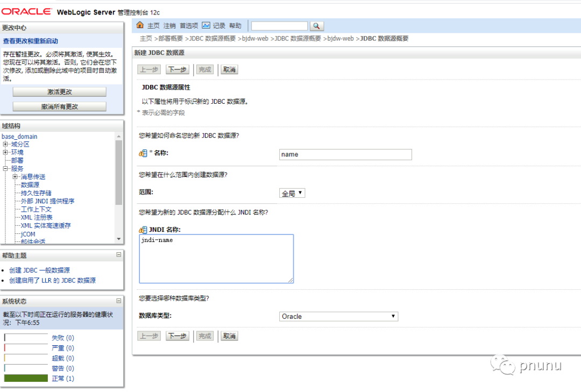Click the help icon beside 名称 field

click(143, 153)
